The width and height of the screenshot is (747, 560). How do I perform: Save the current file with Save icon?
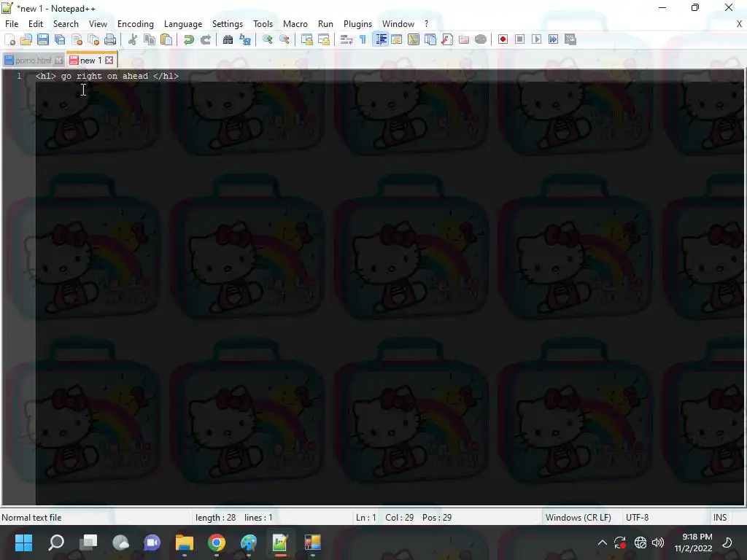(x=43, y=39)
